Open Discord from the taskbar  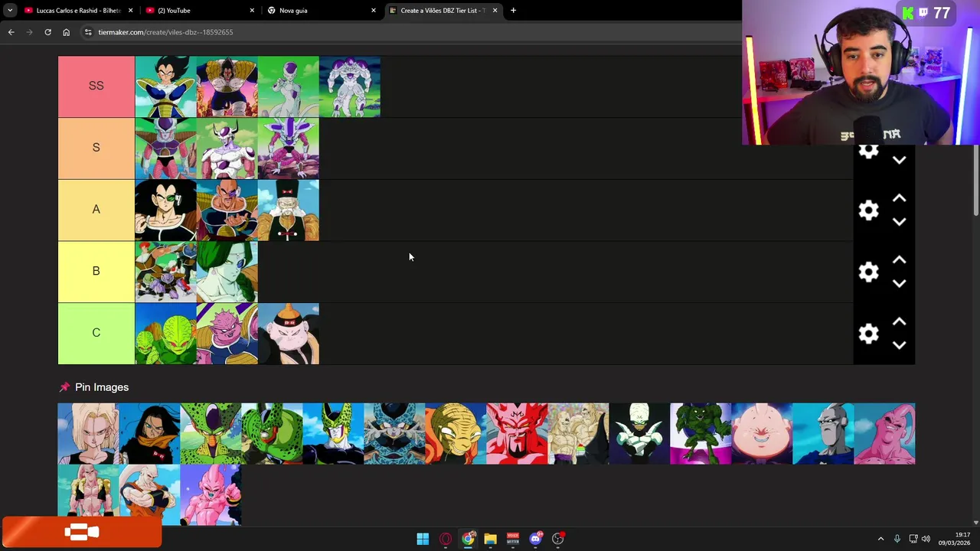[535, 539]
